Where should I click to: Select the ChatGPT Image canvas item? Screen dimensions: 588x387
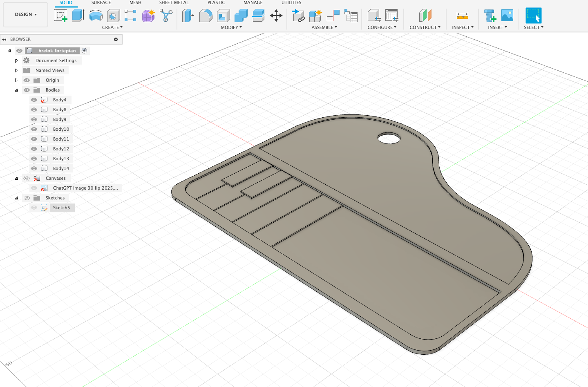pyautogui.click(x=85, y=188)
